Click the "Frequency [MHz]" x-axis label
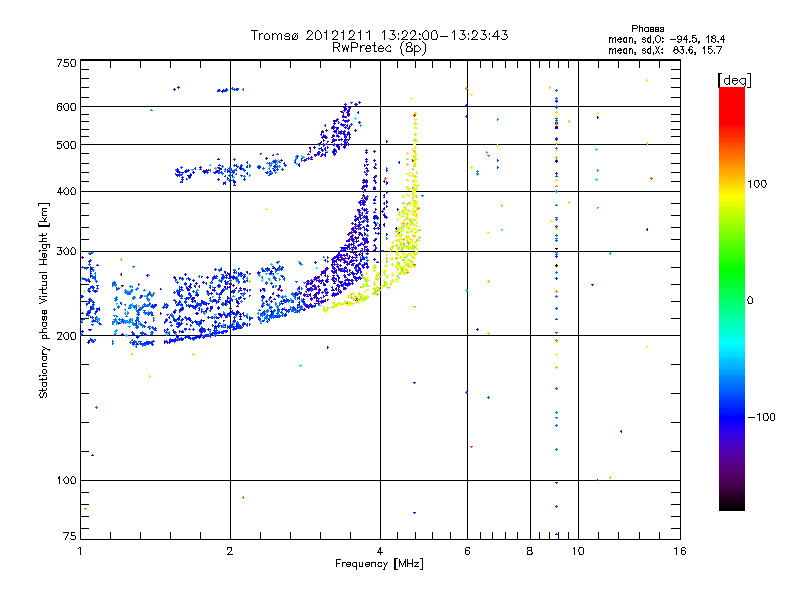800x600 pixels. click(x=379, y=564)
